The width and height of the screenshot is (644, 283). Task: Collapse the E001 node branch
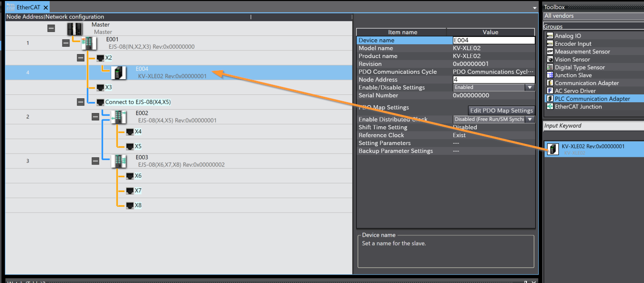click(x=66, y=43)
